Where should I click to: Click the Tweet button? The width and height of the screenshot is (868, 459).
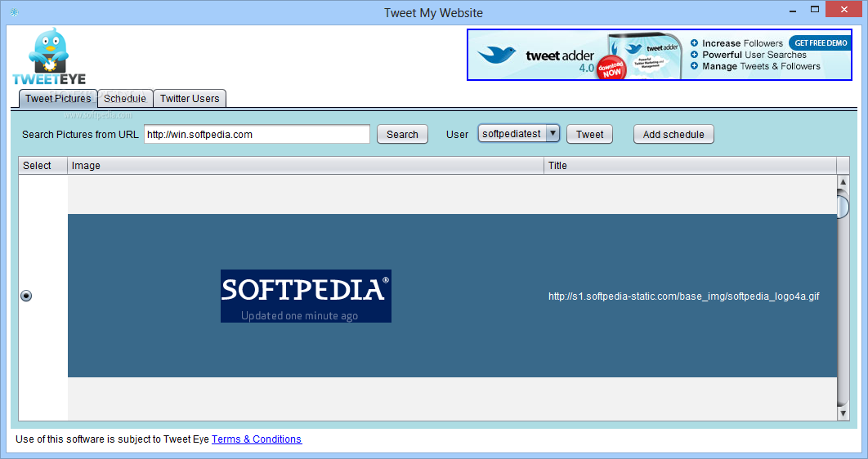pos(589,135)
